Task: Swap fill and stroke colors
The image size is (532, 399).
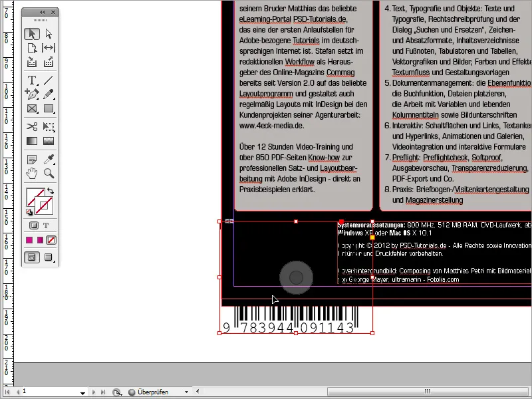Action: pyautogui.click(x=51, y=191)
